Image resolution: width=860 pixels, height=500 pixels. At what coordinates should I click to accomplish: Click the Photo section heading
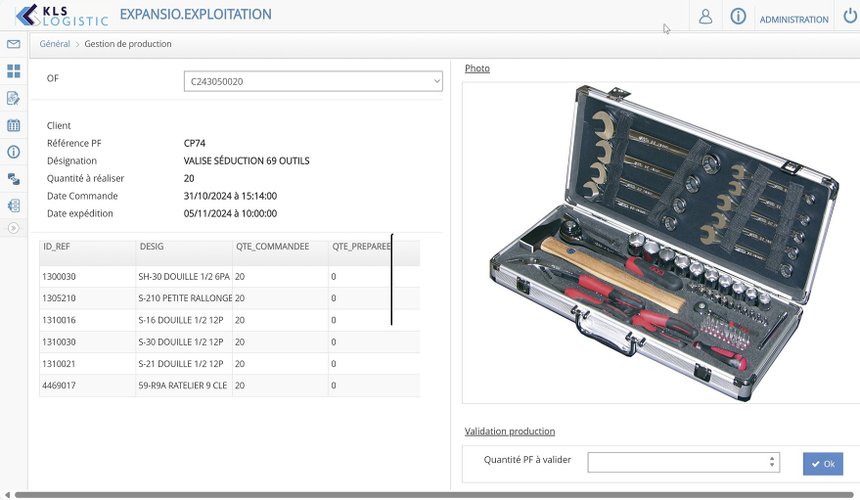pyautogui.click(x=477, y=69)
